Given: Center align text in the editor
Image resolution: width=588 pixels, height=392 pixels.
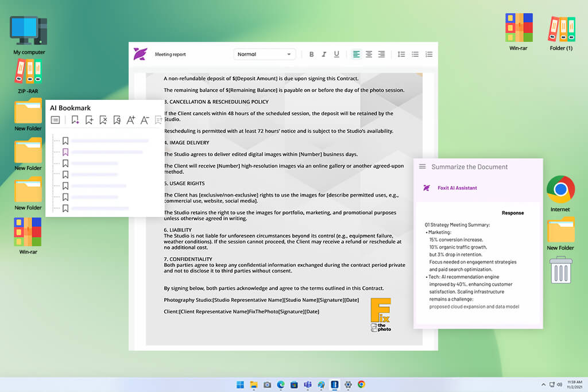Looking at the screenshot, I should [x=369, y=55].
